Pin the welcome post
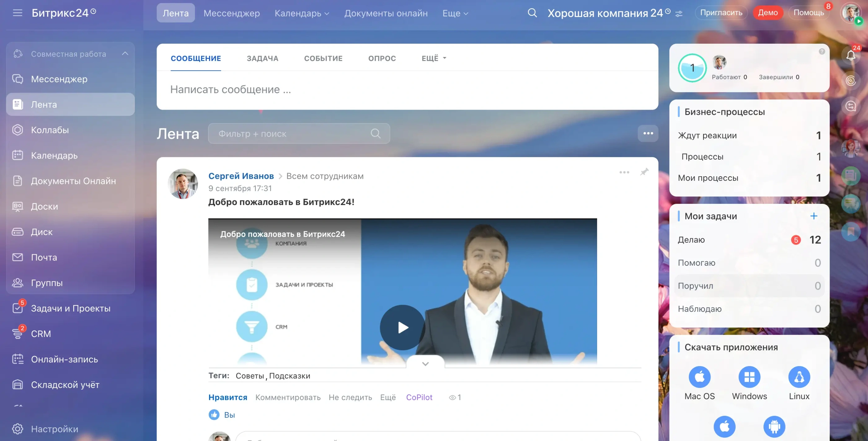The height and width of the screenshot is (441, 868). pos(644,172)
